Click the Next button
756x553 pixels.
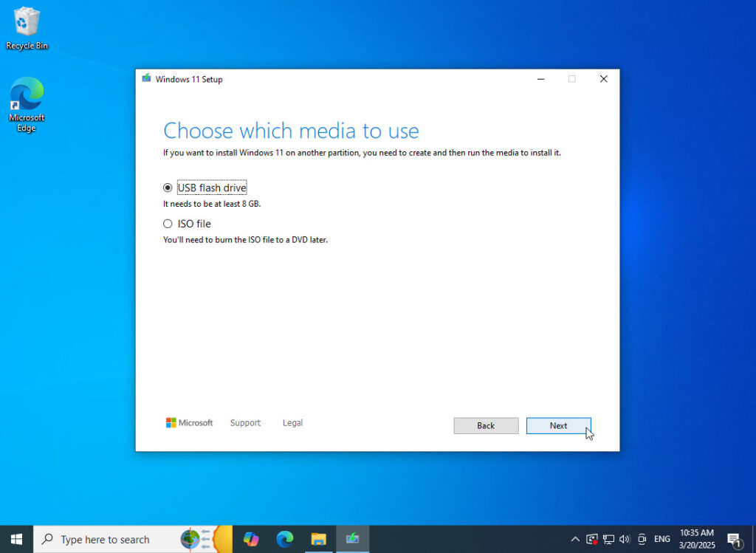[x=558, y=426]
